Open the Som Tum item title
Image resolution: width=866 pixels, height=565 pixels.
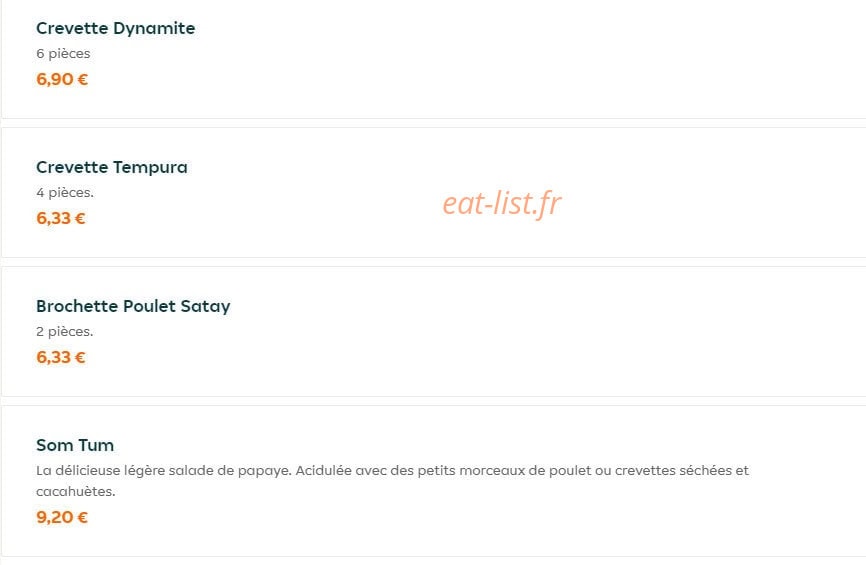pyautogui.click(x=75, y=445)
